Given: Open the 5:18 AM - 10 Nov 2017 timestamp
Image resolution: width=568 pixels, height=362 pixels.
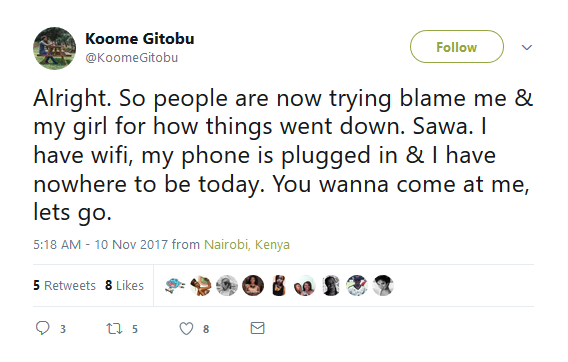Looking at the screenshot, I should (100, 245).
